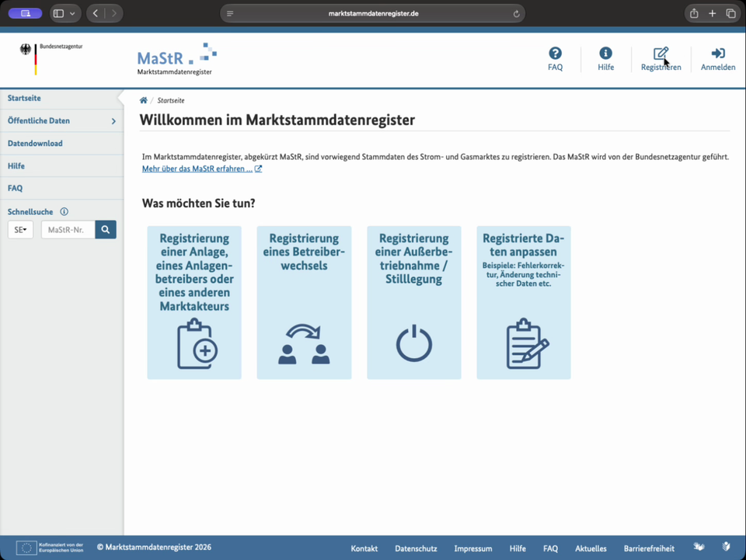The height and width of the screenshot is (560, 746).
Task: Click the sign language icon in footer
Action: (x=699, y=547)
